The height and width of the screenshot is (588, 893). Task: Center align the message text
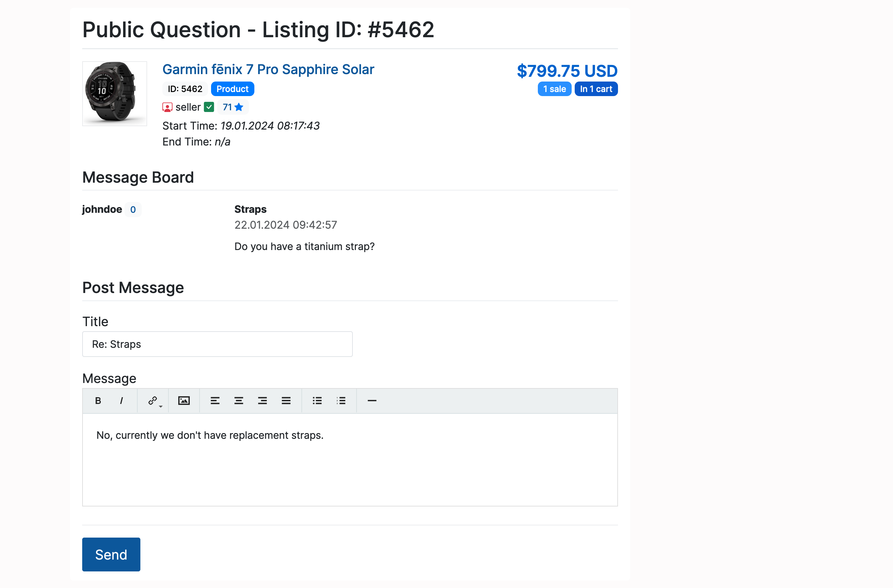pos(238,401)
